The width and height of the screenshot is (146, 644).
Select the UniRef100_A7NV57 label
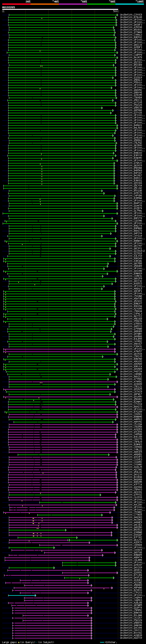(x=131, y=352)
